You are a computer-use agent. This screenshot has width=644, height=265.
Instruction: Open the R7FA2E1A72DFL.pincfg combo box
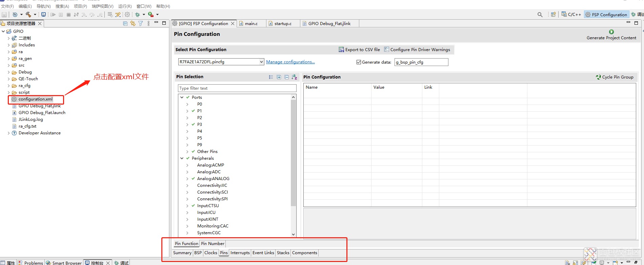pos(221,62)
